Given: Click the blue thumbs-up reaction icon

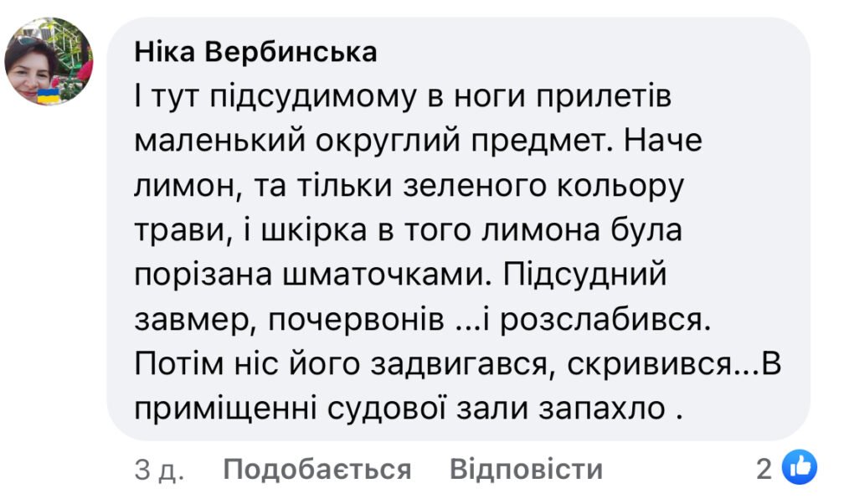Looking at the screenshot, I should (799, 470).
